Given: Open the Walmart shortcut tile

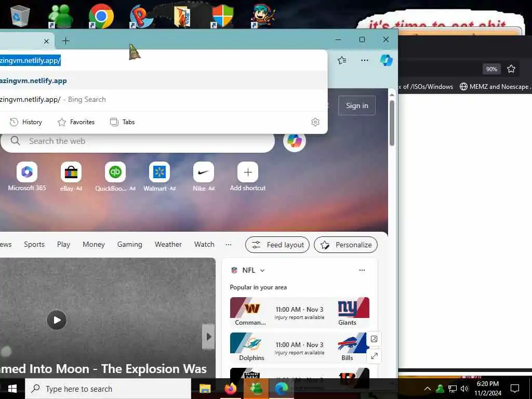Looking at the screenshot, I should tap(159, 177).
